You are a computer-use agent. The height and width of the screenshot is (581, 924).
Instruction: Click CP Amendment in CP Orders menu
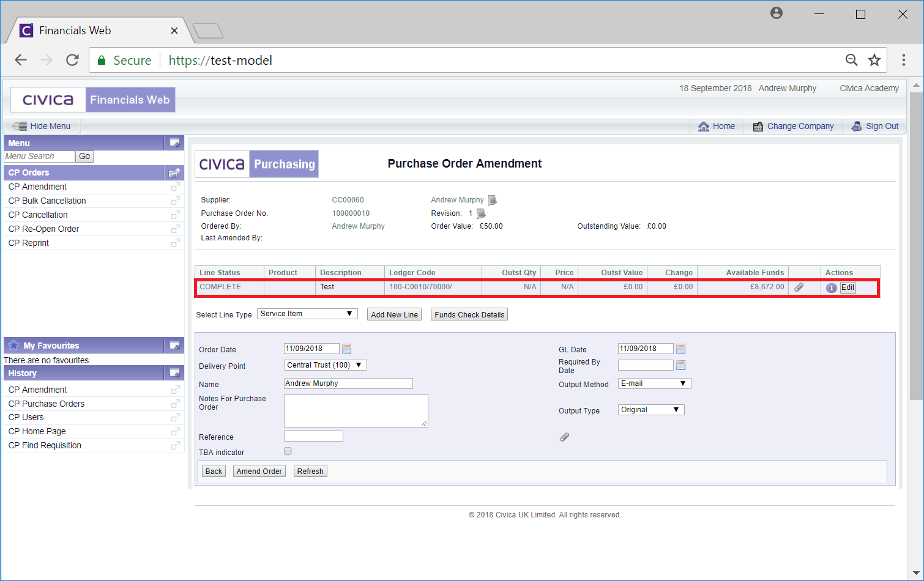37,187
